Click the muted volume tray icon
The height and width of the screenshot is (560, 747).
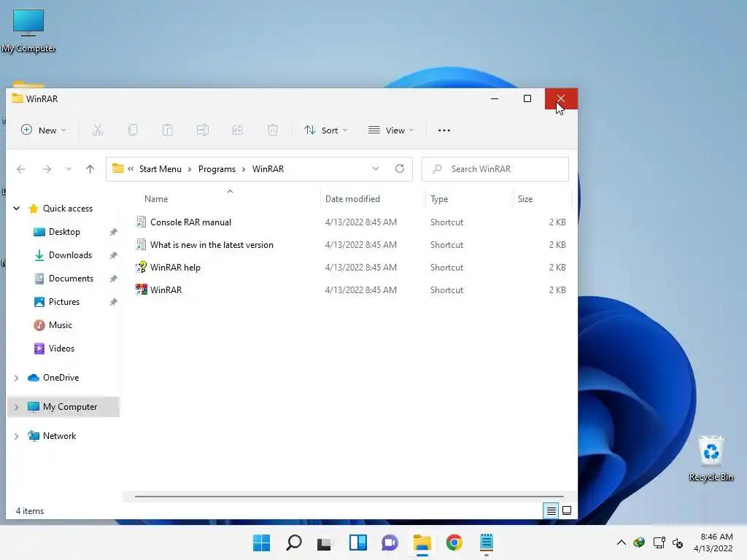678,542
